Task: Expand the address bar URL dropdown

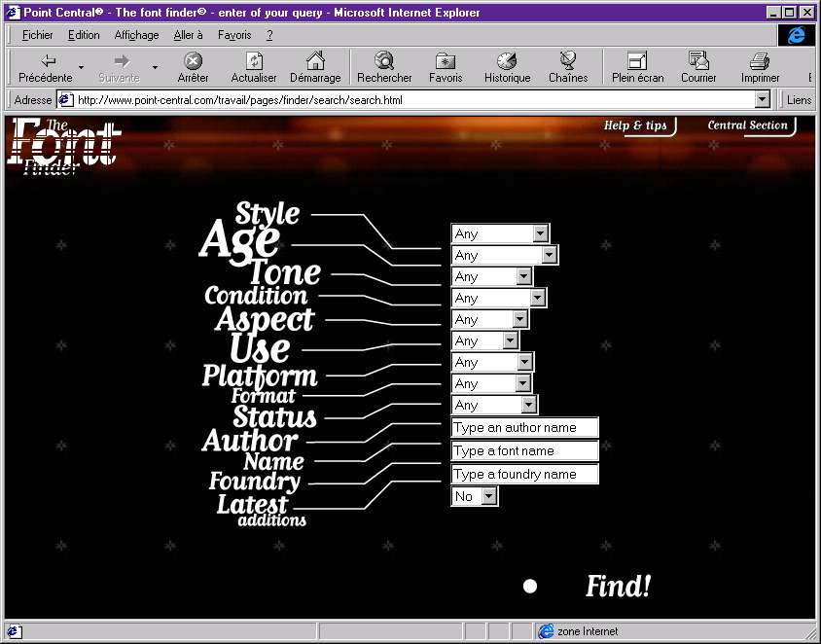Action: 763,99
